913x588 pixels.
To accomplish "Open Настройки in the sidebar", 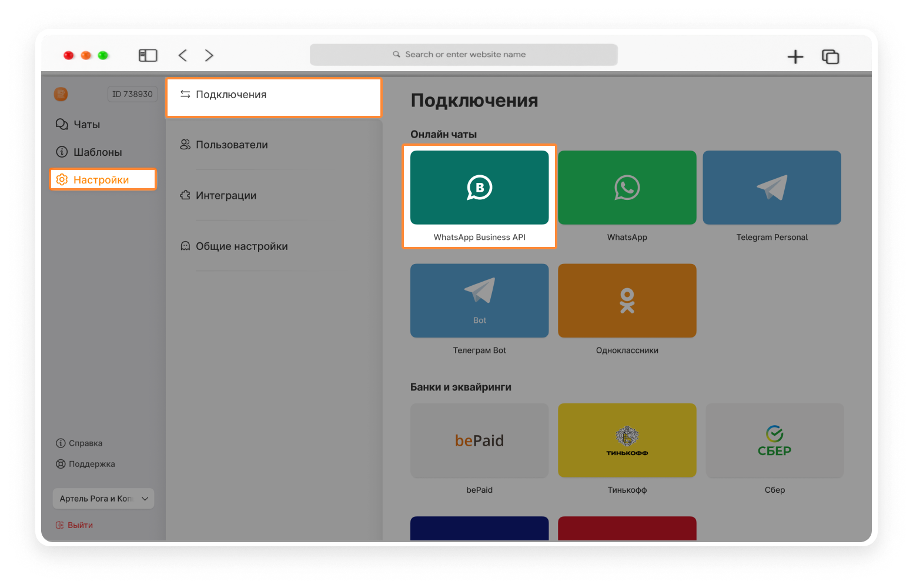I will click(x=103, y=179).
